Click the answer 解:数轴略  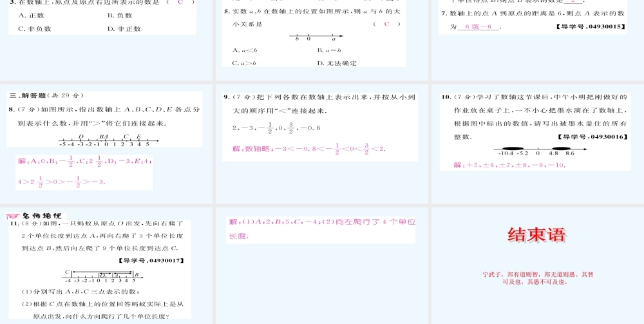tap(310, 148)
